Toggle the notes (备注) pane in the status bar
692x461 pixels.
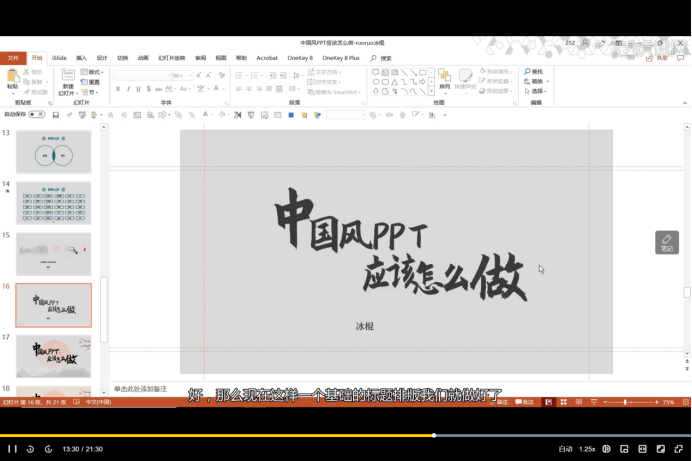499,402
